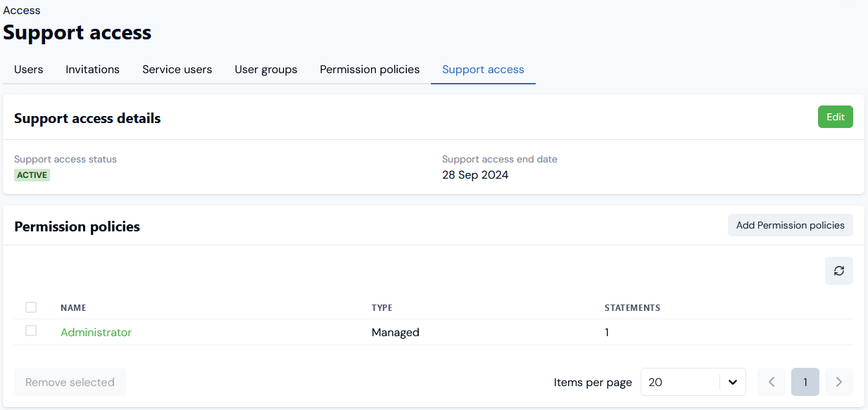
Task: Click the STATEMENTS column header
Action: 632,308
